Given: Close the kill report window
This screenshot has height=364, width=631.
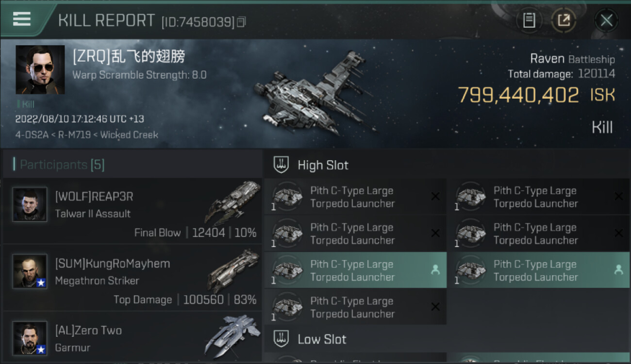Looking at the screenshot, I should [606, 20].
